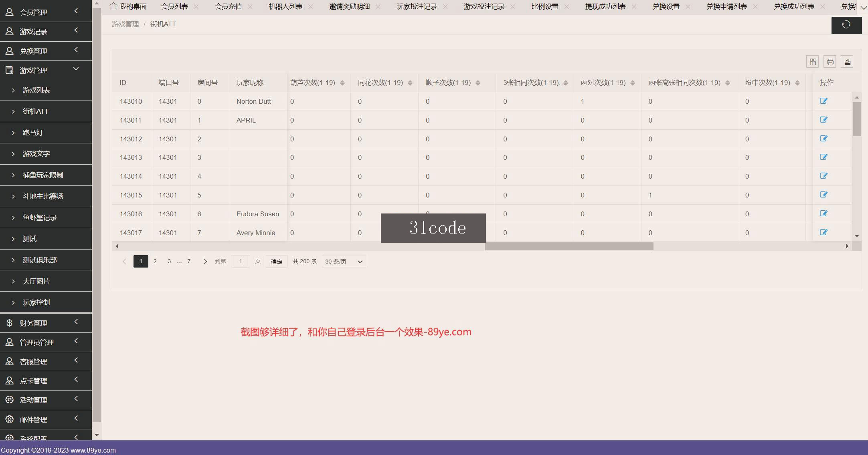This screenshot has width=868, height=455.
Task: Sort by 两对次数(1-19) column arrows
Action: 632,83
